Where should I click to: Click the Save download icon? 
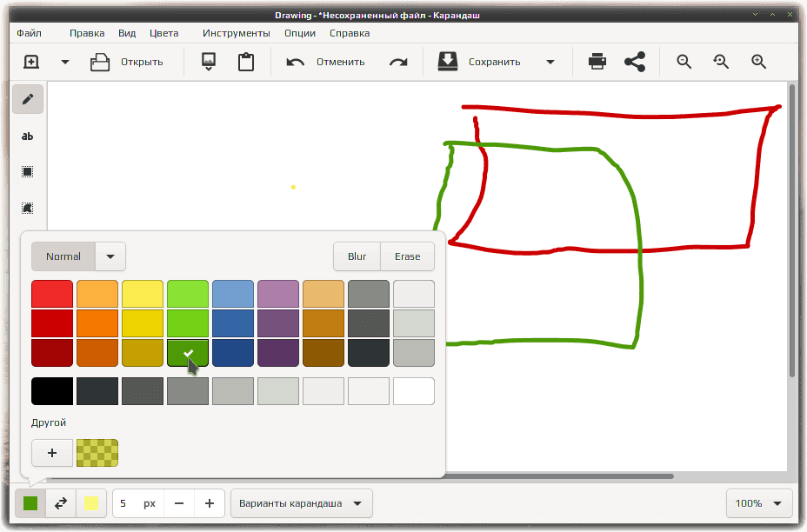[448, 61]
